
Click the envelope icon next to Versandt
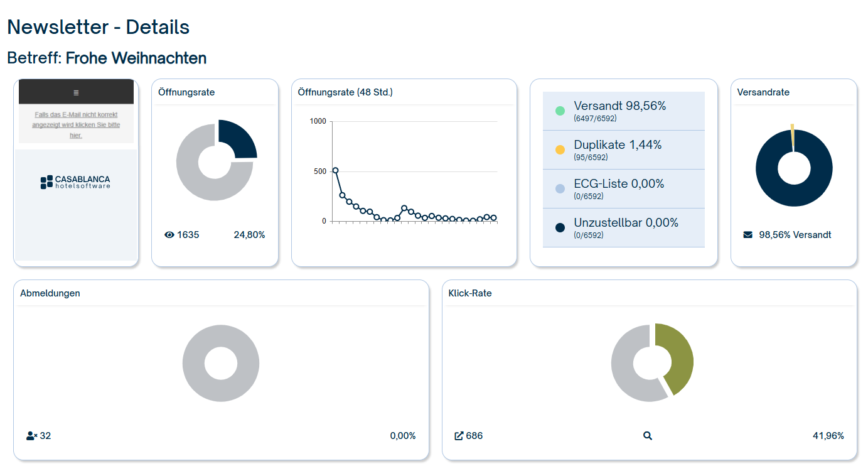pyautogui.click(x=747, y=235)
